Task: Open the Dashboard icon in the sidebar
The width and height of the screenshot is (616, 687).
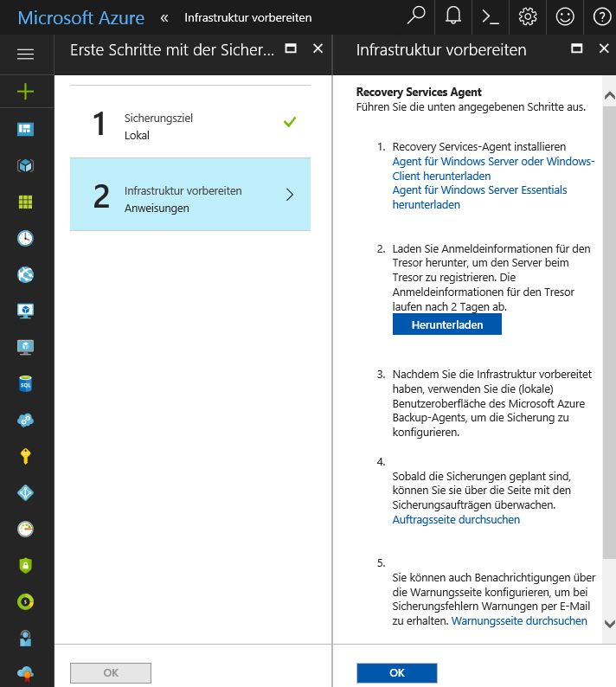Action: pyautogui.click(x=25, y=129)
